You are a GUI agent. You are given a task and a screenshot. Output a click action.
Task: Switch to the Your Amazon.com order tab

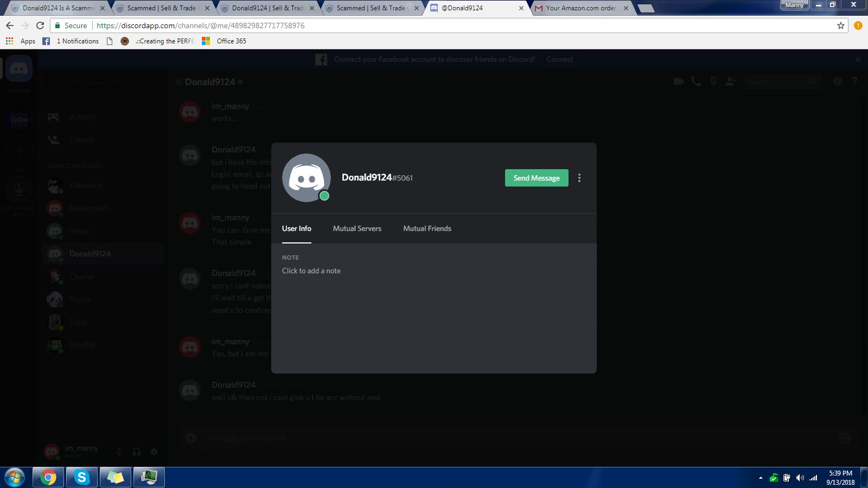point(581,8)
